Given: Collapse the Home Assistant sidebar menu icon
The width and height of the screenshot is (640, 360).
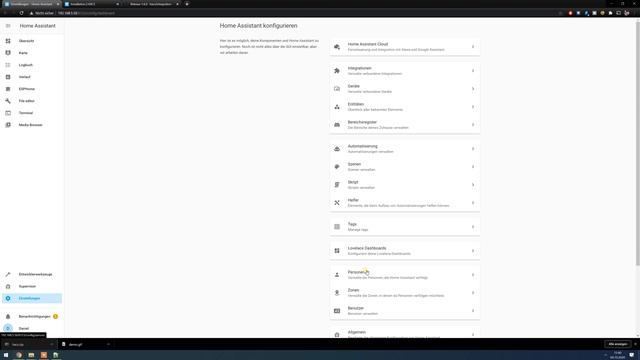Looking at the screenshot, I should point(8,26).
